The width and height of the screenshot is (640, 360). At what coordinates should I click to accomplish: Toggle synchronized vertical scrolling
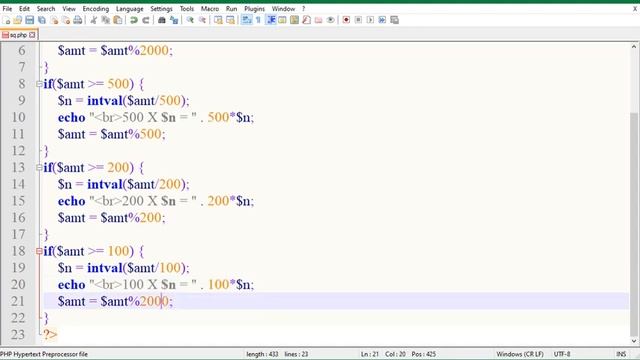pos(218,20)
